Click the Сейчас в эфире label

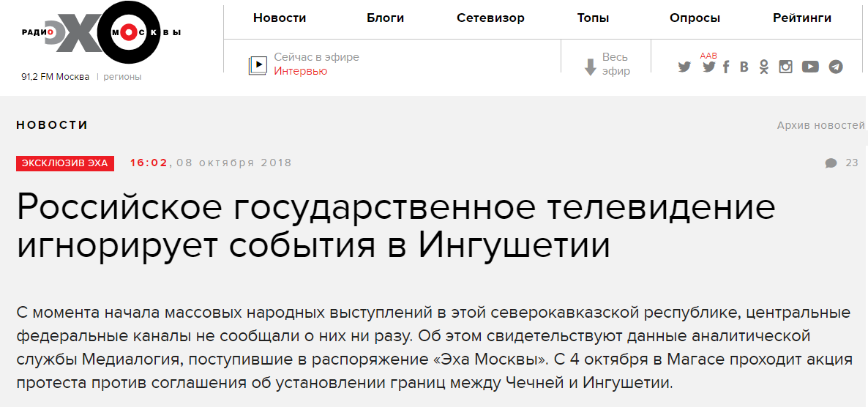tap(317, 57)
